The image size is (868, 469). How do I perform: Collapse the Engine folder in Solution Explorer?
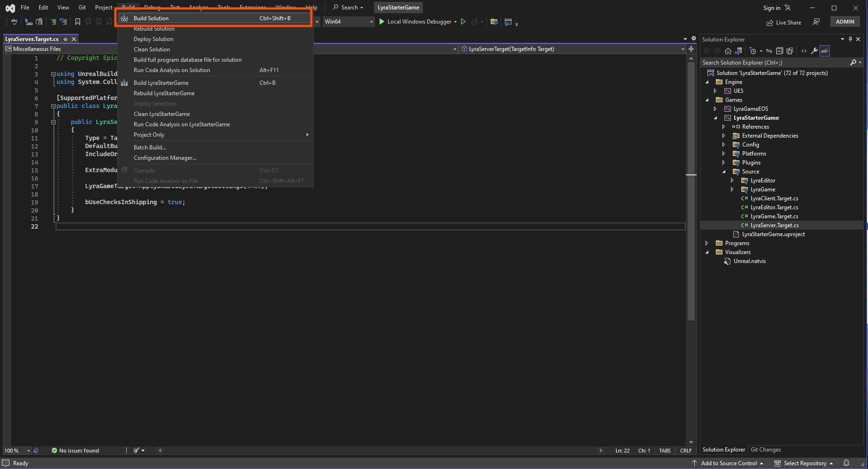point(707,82)
